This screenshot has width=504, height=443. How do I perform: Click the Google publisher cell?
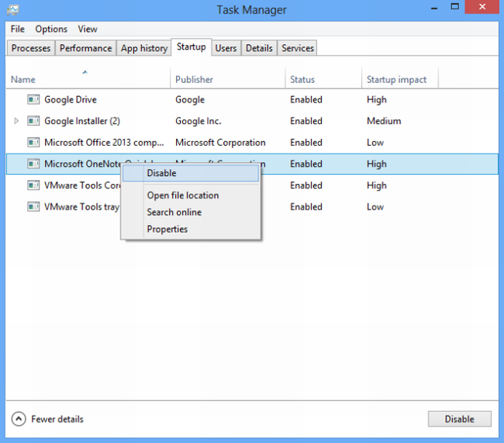190,99
